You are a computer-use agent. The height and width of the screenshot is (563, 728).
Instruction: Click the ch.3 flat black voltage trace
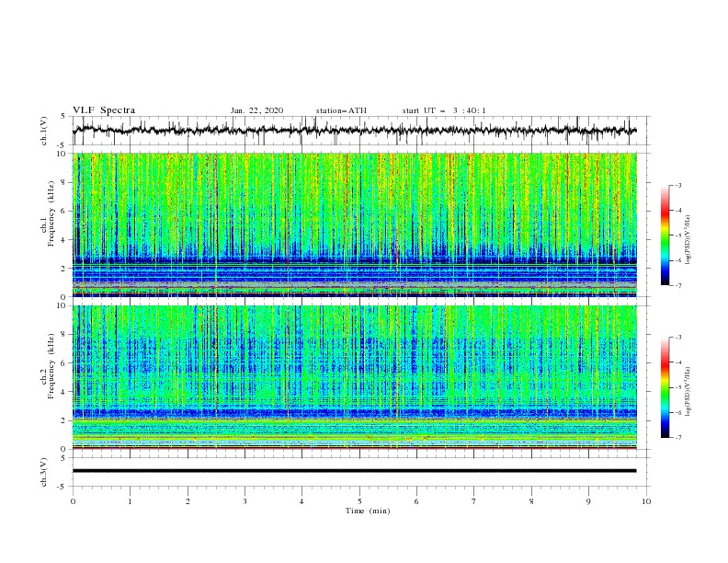point(354,471)
